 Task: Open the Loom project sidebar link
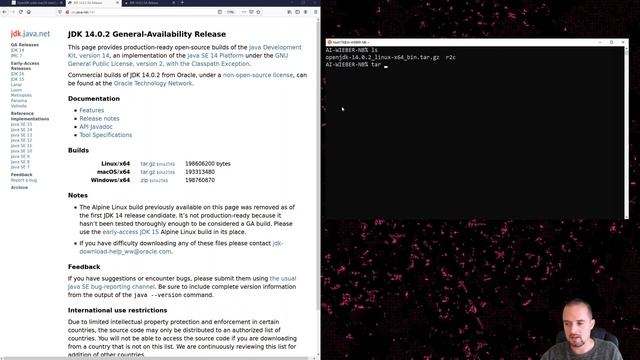pos(16,90)
